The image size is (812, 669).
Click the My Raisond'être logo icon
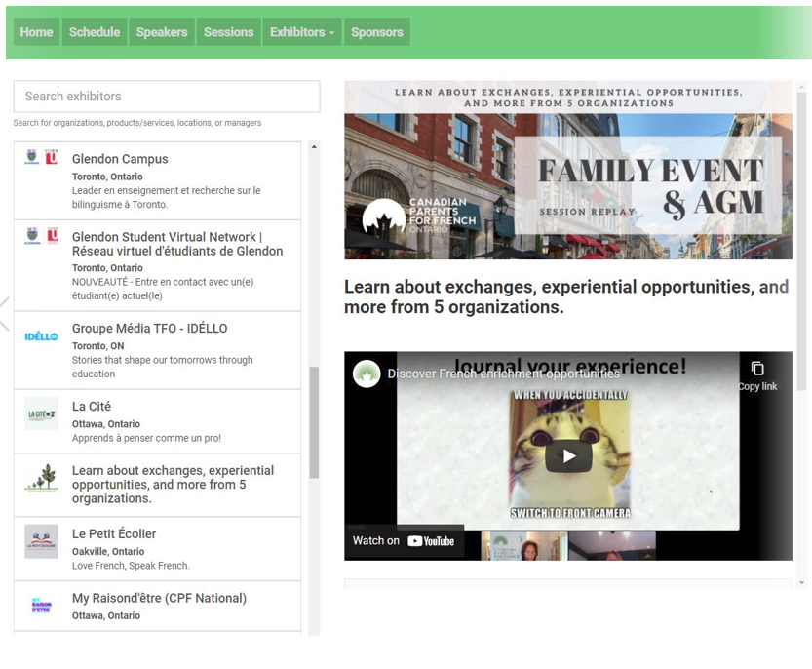pyautogui.click(x=41, y=606)
